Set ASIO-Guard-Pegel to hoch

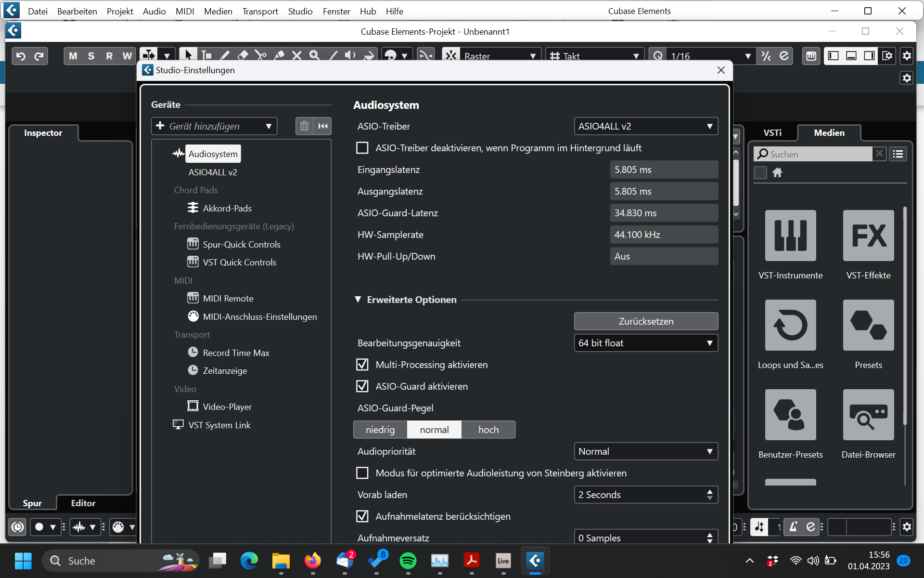pos(488,430)
